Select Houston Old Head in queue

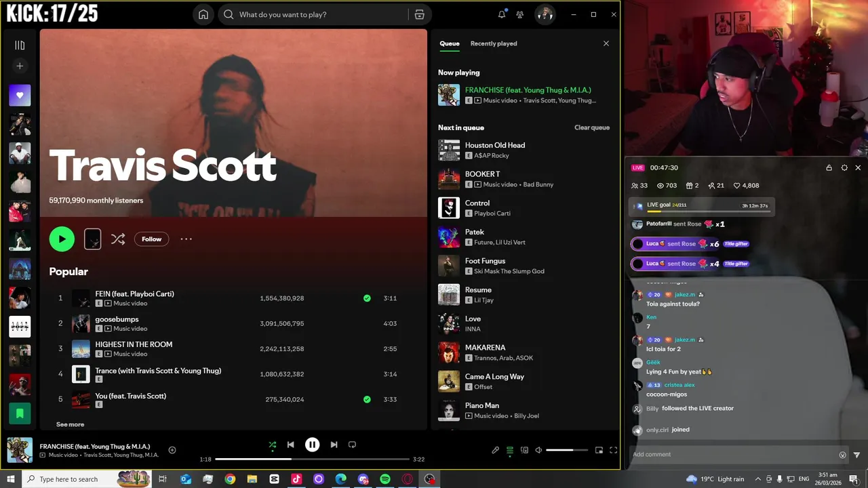524,150
